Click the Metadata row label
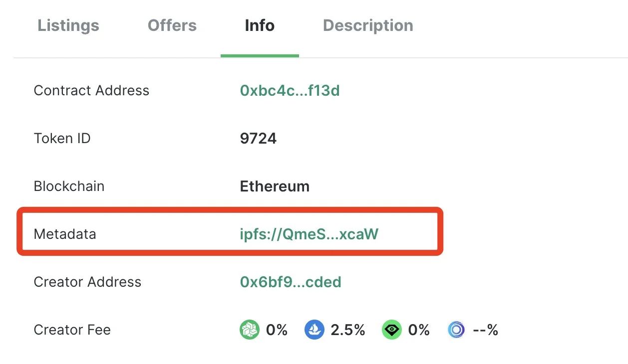This screenshot has width=628, height=364. [x=64, y=234]
